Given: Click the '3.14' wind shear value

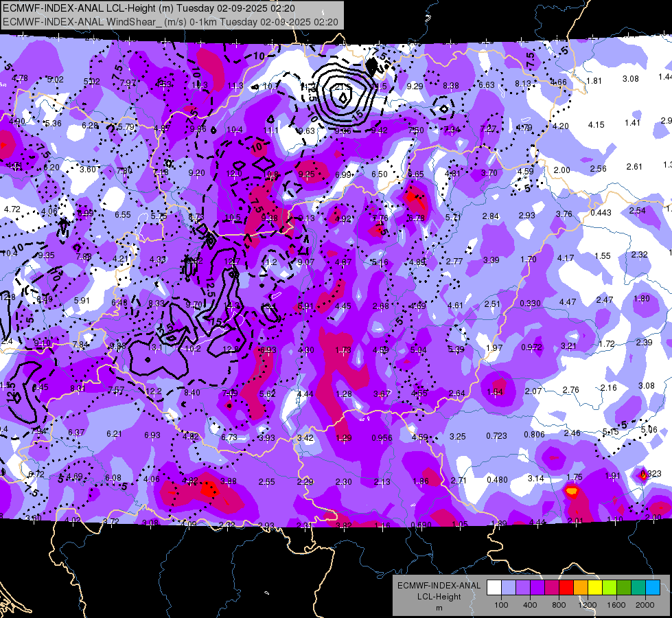Looking at the screenshot, I should tap(535, 478).
